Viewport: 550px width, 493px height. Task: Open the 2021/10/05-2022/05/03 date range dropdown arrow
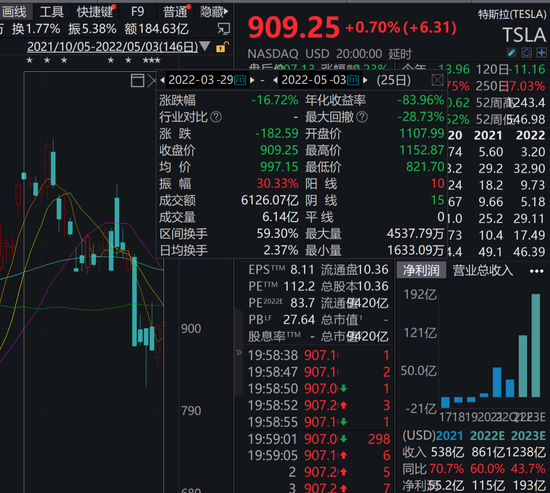[204, 46]
